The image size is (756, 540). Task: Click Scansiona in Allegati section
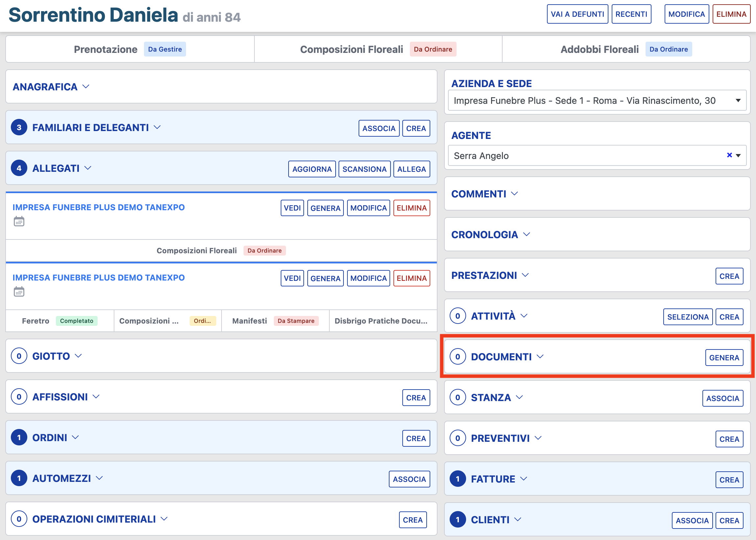point(364,169)
